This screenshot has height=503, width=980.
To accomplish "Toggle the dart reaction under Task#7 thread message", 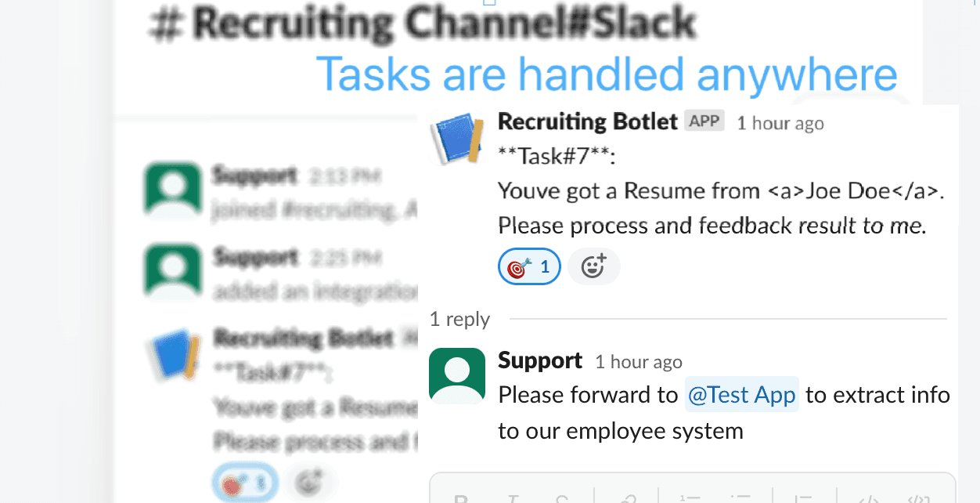I will point(529,268).
